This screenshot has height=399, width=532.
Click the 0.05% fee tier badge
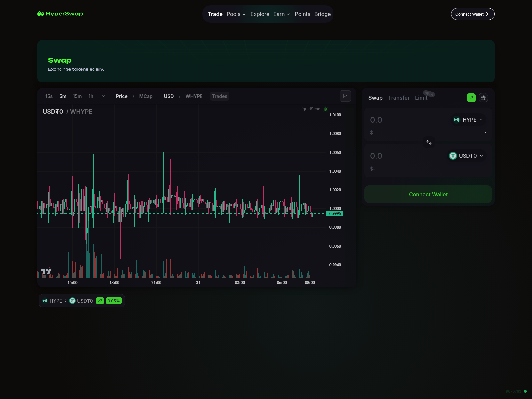tap(114, 301)
